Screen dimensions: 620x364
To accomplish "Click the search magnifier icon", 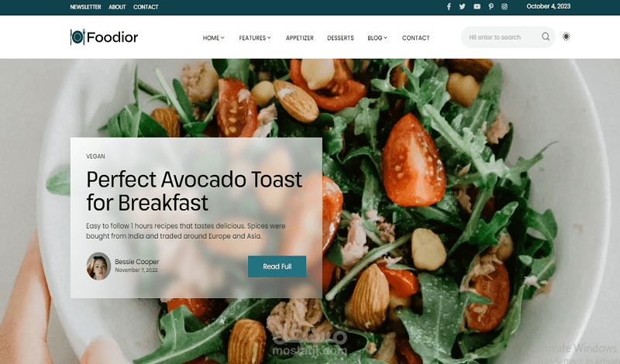I will (x=546, y=36).
